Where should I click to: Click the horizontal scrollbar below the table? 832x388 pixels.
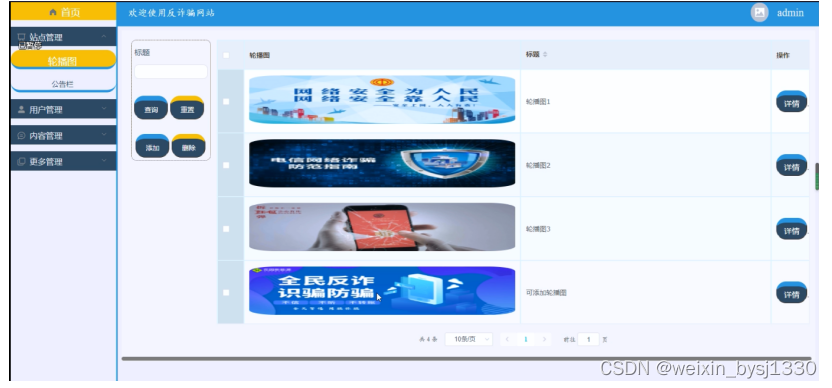(x=466, y=359)
